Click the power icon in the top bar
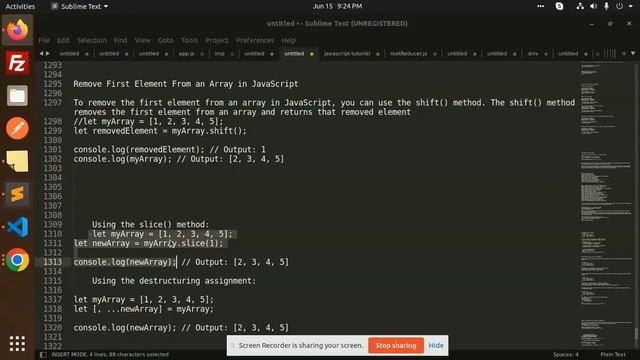This screenshot has width=640, height=360. 620,6
